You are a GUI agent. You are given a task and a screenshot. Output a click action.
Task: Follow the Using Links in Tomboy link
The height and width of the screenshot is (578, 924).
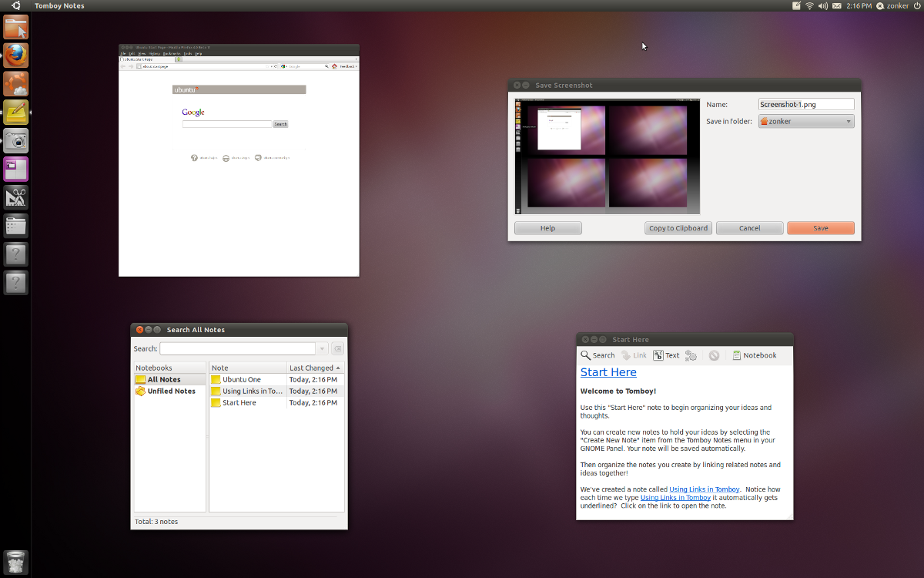(x=704, y=489)
